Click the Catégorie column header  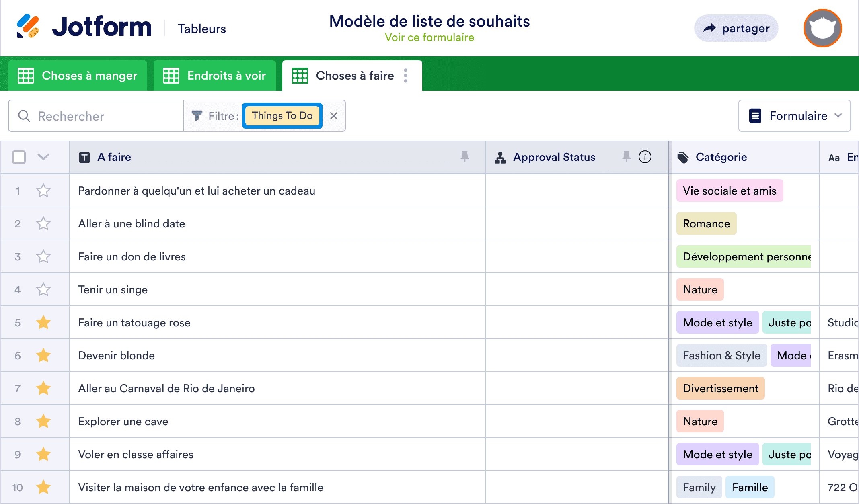point(744,157)
